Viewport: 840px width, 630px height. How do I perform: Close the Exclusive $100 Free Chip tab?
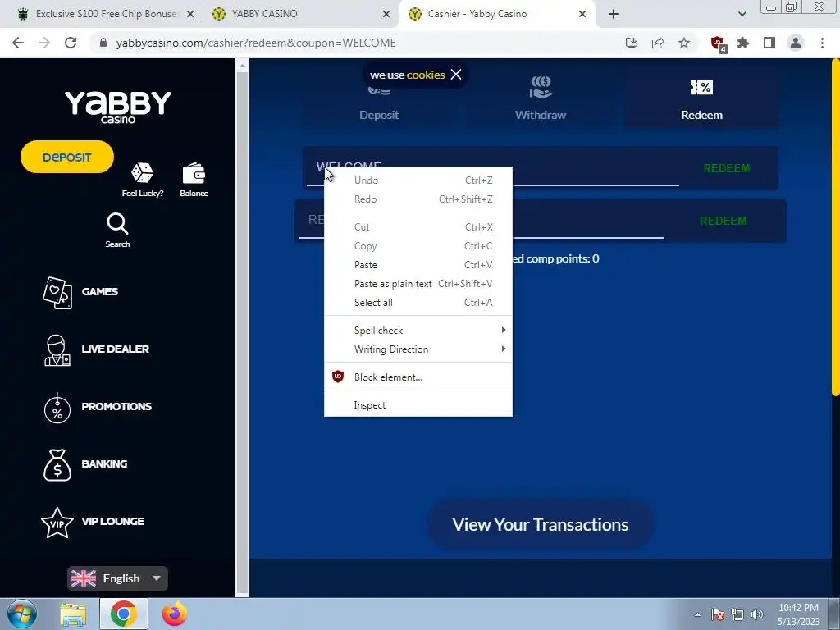click(x=190, y=14)
